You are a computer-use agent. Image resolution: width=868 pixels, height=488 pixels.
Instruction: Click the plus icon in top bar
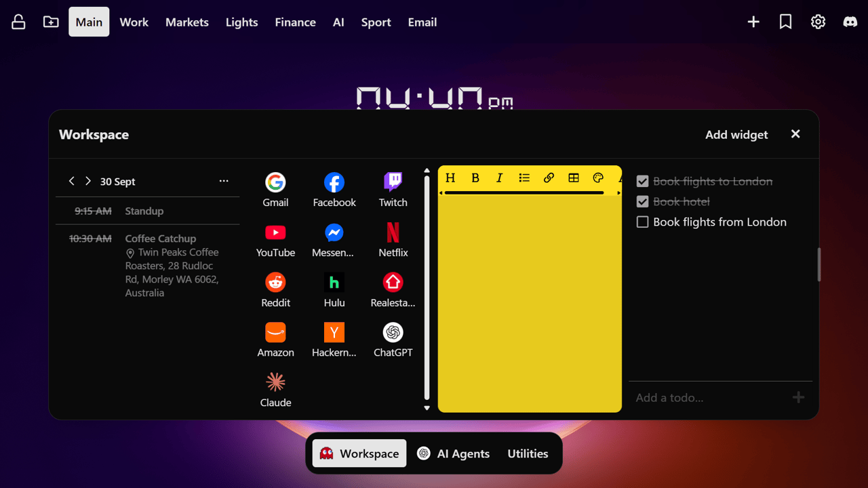click(753, 22)
